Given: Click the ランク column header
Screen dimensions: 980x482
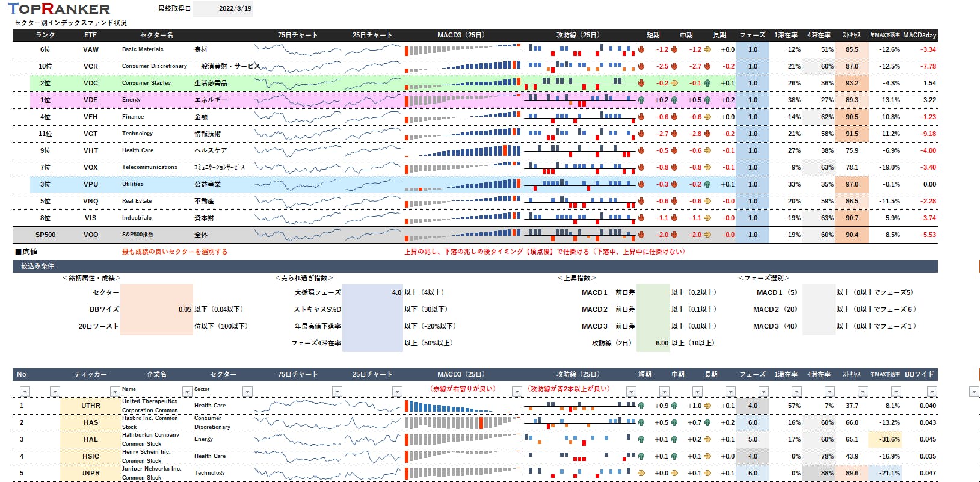Looking at the screenshot, I should point(45,35).
